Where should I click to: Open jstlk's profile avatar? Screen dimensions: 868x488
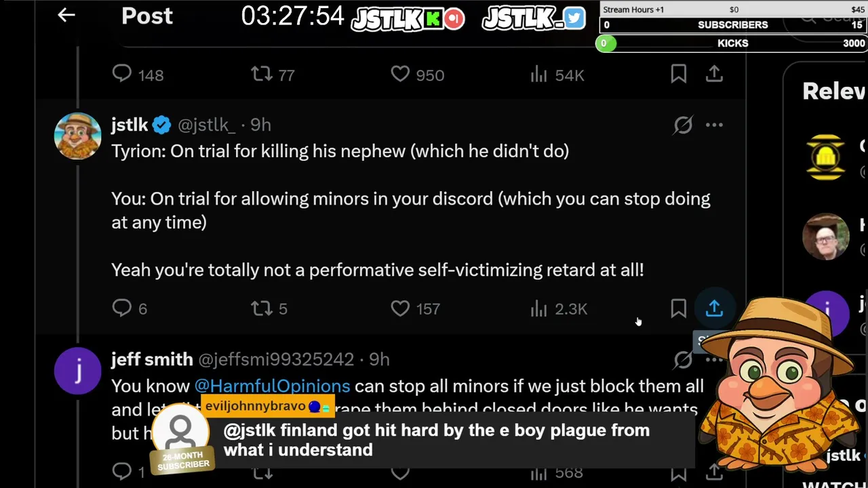point(78,136)
